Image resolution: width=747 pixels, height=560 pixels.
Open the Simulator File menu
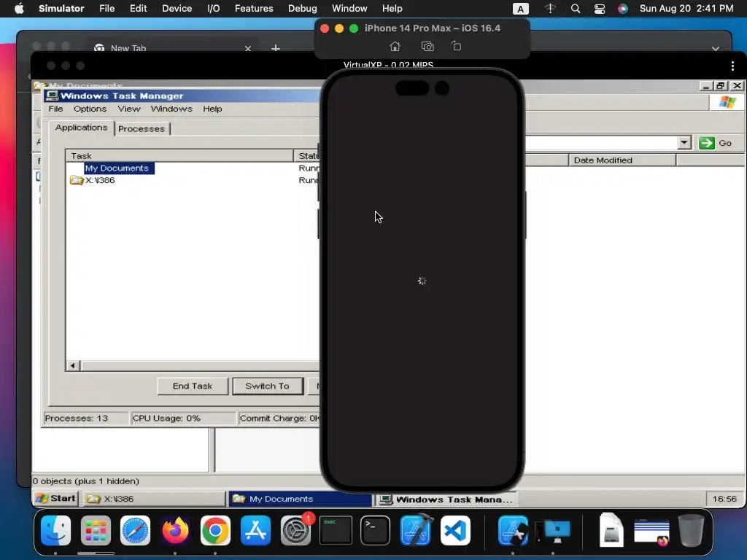coord(107,9)
